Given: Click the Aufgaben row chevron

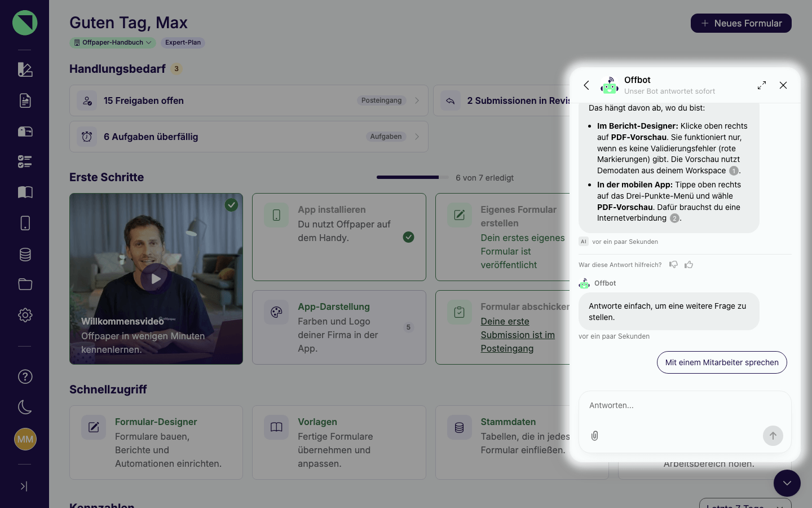Looking at the screenshot, I should [x=417, y=137].
